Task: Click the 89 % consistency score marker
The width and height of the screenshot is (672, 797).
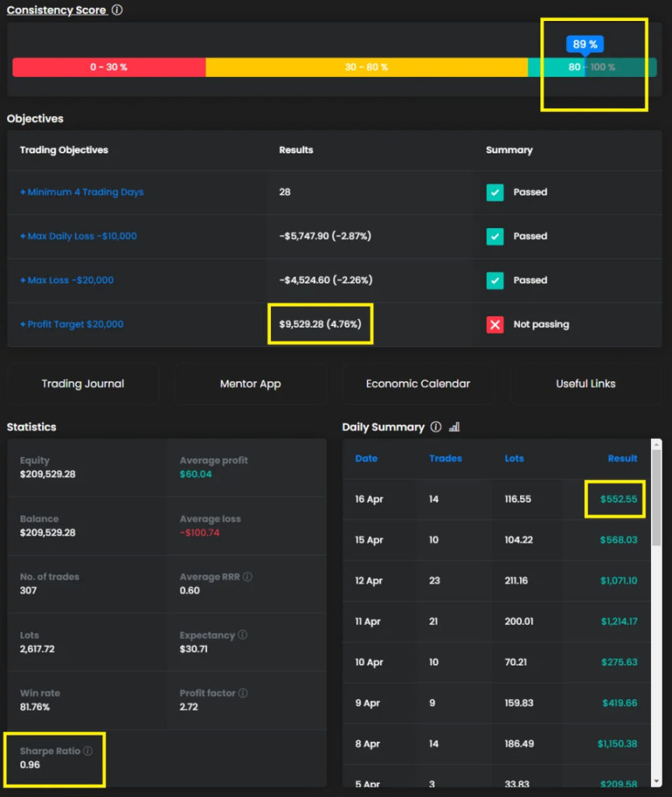Action: click(x=585, y=44)
